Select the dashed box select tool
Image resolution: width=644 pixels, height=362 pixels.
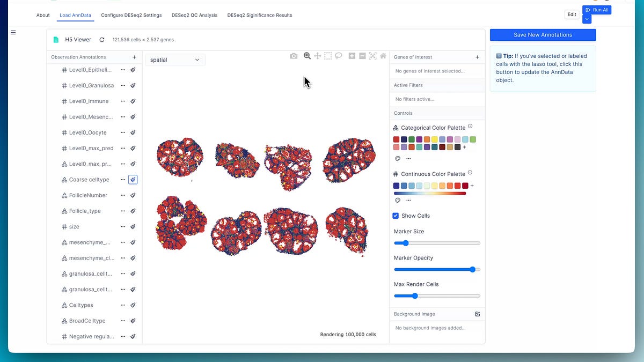pyautogui.click(x=328, y=56)
